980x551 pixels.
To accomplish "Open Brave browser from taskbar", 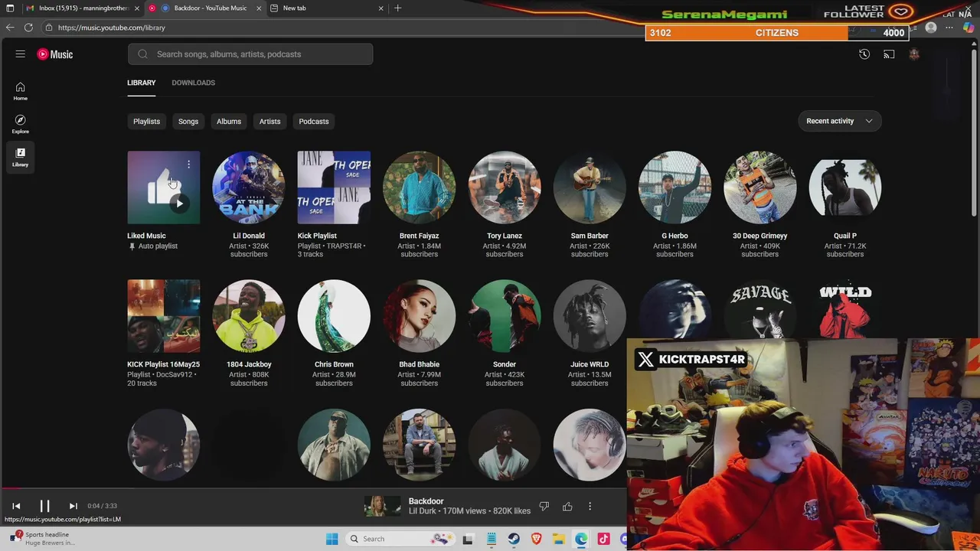I will click(x=536, y=539).
